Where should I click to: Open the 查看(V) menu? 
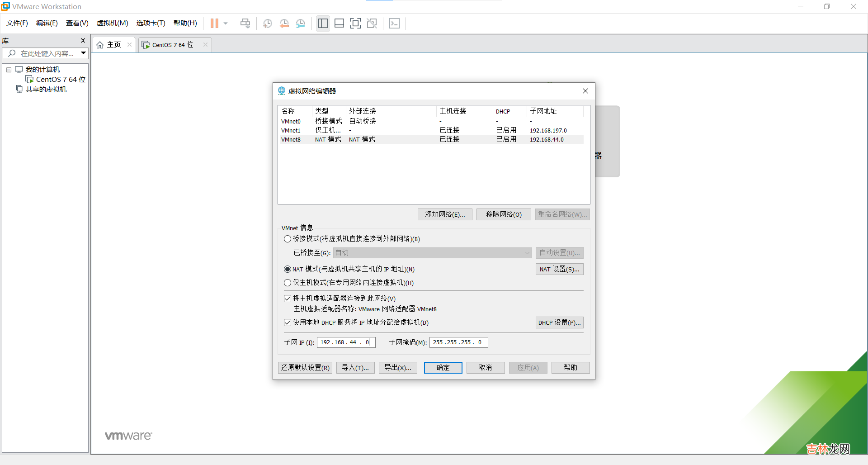(77, 23)
